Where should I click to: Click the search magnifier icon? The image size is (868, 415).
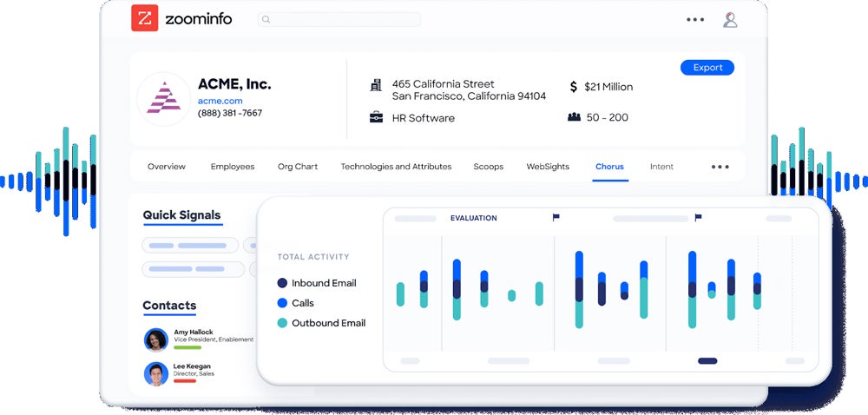click(266, 19)
